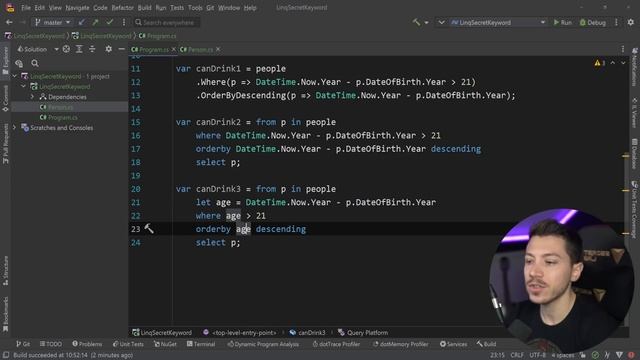Screen dimensions: 640x360
Task: Collapse the LinqSecretKeyword solution node
Action: pos(15,76)
